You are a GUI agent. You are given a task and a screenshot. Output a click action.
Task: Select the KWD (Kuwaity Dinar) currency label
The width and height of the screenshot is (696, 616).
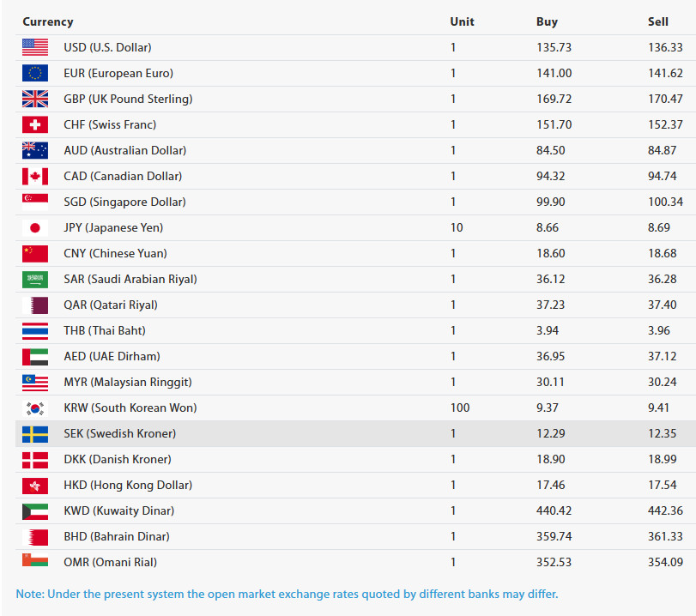[118, 510]
